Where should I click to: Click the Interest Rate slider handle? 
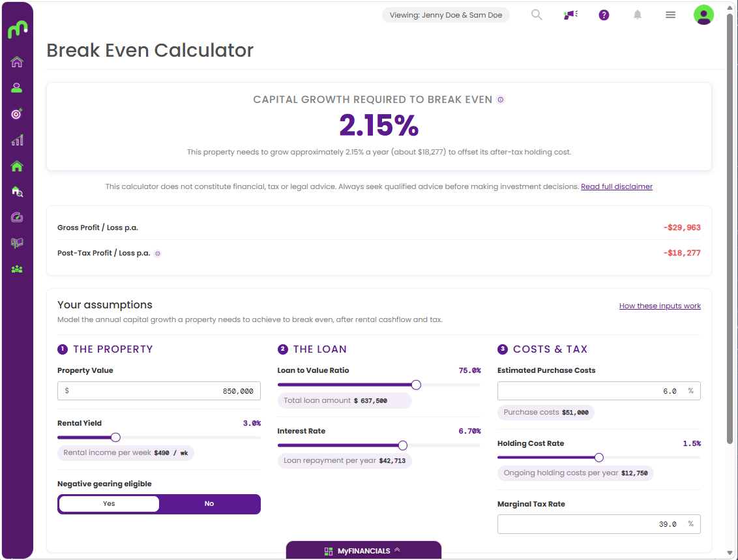click(x=402, y=445)
